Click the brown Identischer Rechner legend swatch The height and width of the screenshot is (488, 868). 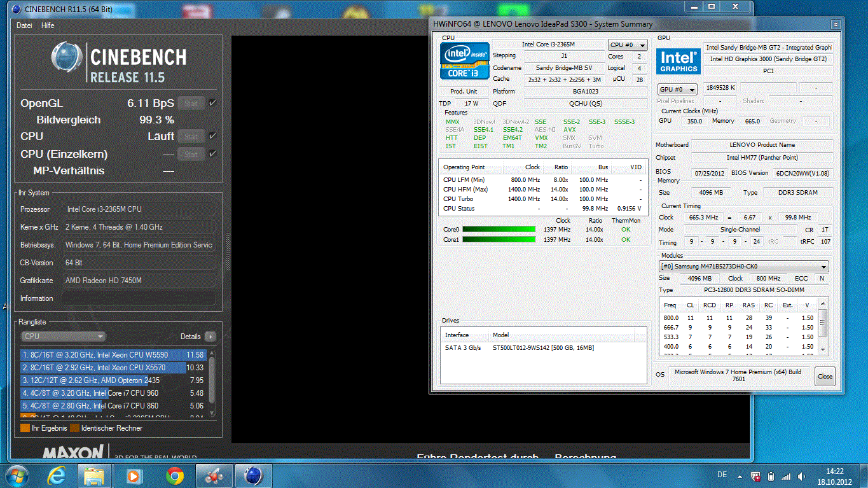click(74, 428)
